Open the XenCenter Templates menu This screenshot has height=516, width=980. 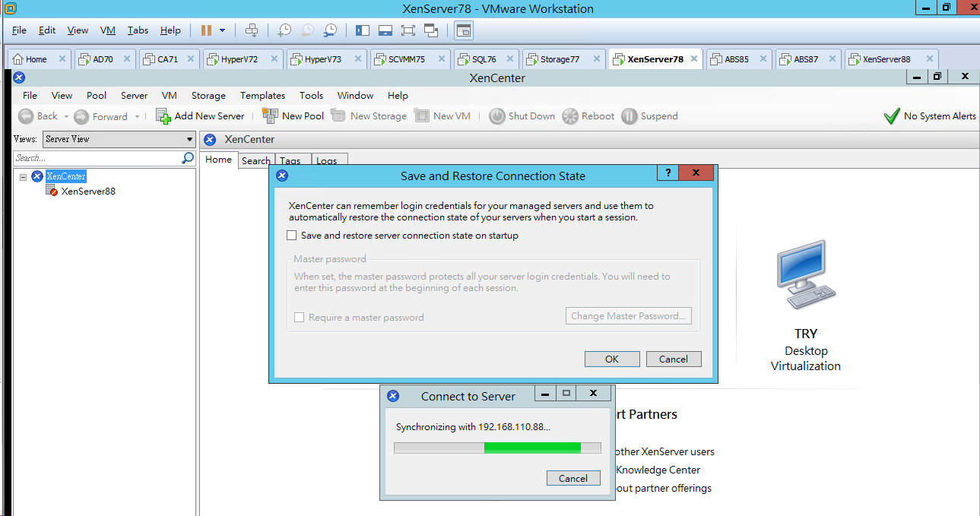[x=262, y=96]
